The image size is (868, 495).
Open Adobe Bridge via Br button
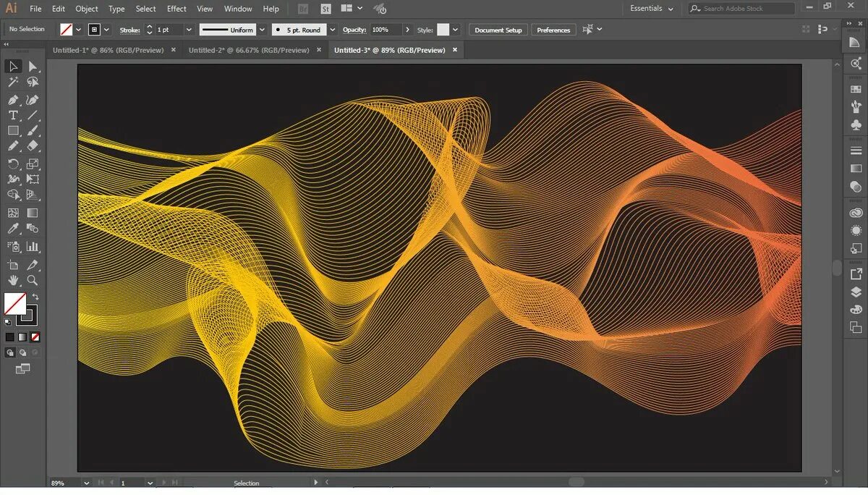[303, 9]
